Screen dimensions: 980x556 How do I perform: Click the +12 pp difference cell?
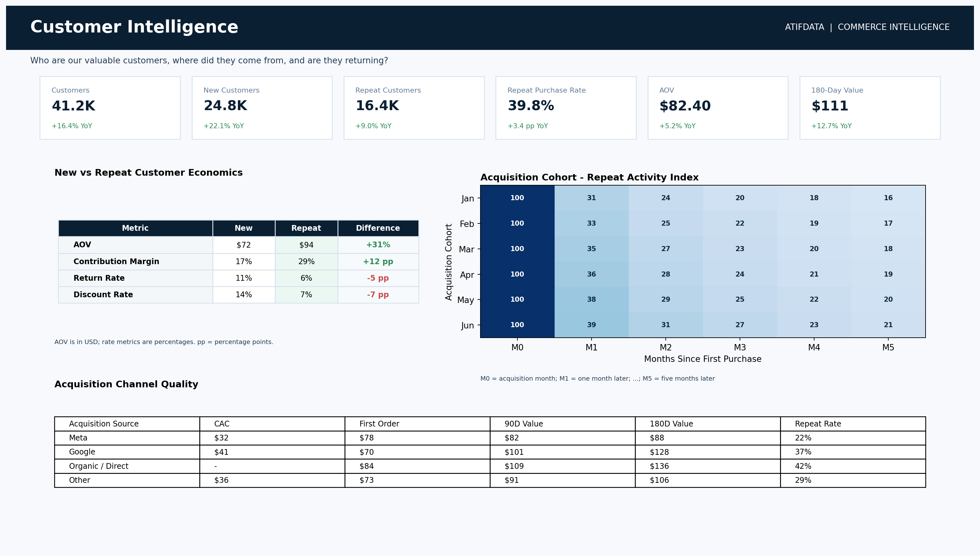tap(378, 262)
